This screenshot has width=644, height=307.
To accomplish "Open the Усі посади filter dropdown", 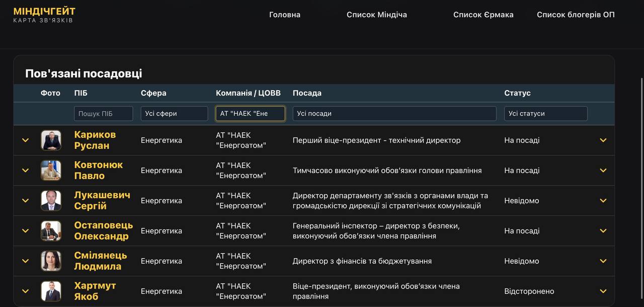I will tap(394, 113).
